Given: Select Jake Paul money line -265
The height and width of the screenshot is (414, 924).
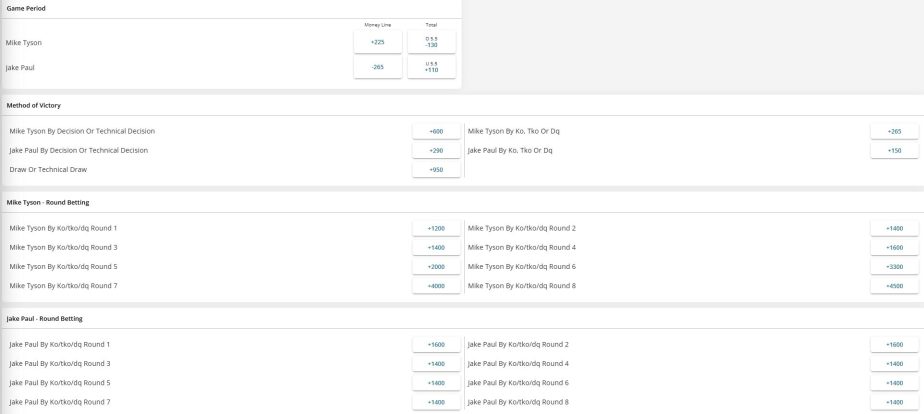Looking at the screenshot, I should coord(378,67).
